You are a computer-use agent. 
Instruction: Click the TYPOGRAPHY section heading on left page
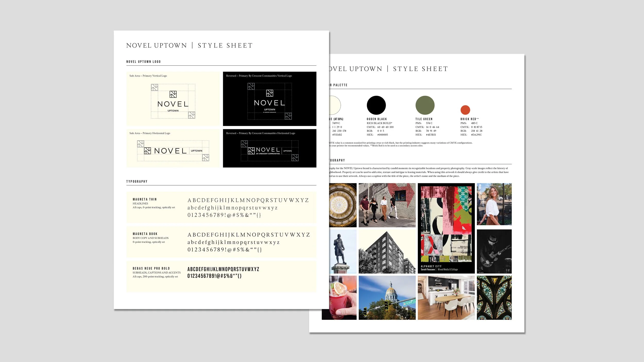pos(137,182)
